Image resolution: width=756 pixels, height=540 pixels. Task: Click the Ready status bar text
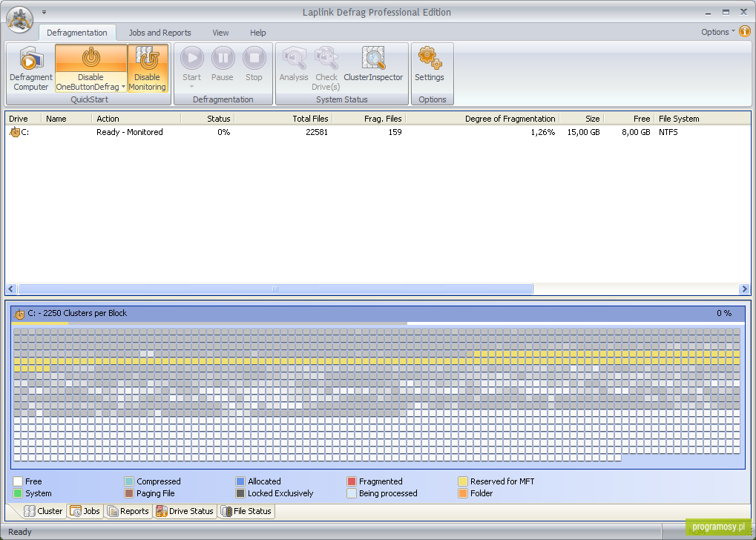click(20, 532)
